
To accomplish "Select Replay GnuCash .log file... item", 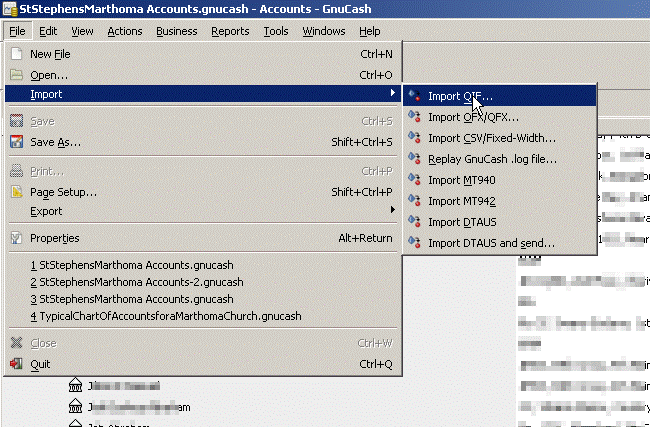I will point(500,159).
